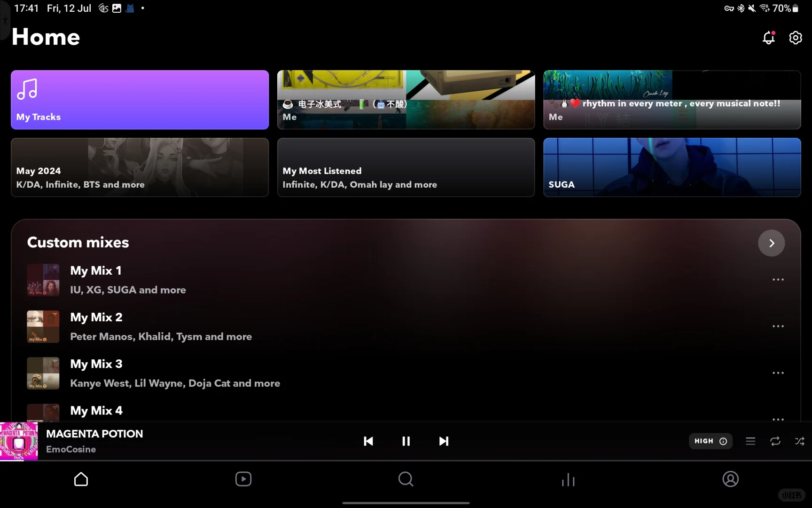Click the Home page title
Image resolution: width=812 pixels, height=508 pixels.
coord(46,37)
